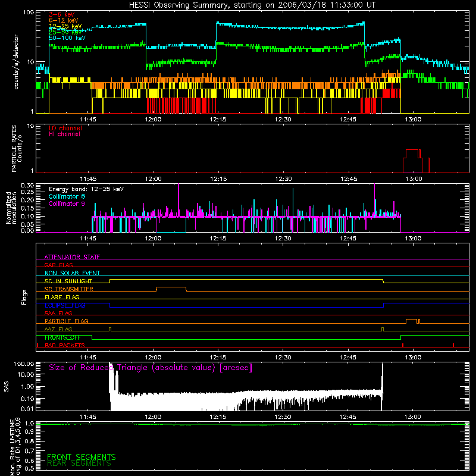Viewport: 476px width, 476px height.
Task: Click the ECLIPSE_FLAG label
Action: point(65,305)
